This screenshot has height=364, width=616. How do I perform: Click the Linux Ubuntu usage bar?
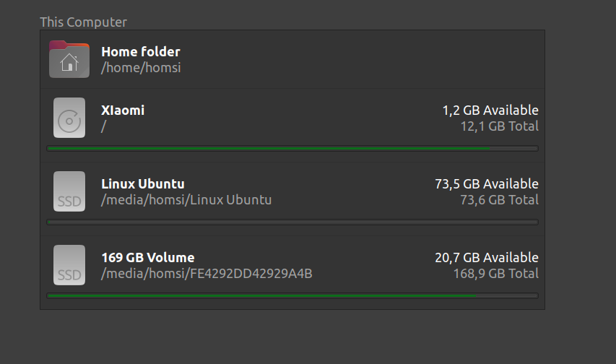click(x=292, y=222)
